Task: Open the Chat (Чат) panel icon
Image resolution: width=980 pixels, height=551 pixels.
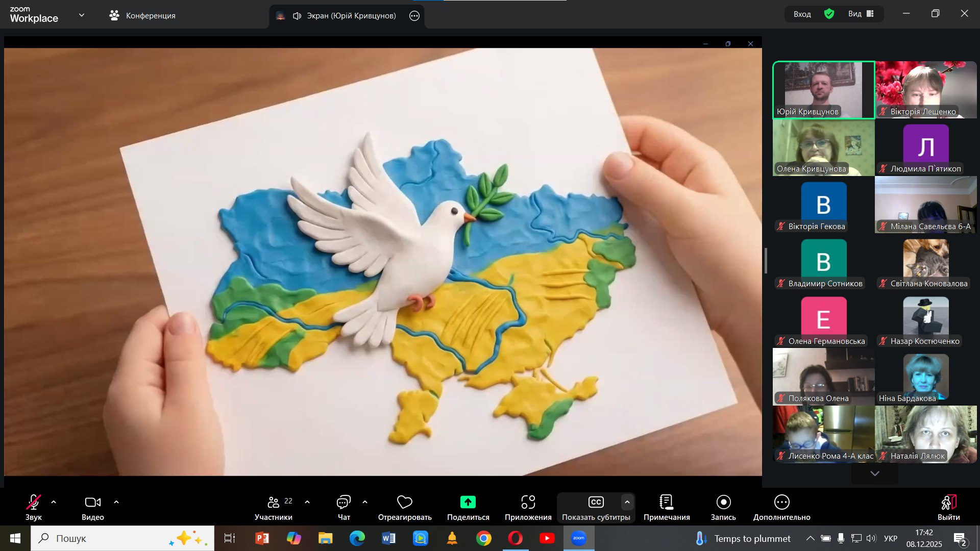Action: [x=344, y=503]
